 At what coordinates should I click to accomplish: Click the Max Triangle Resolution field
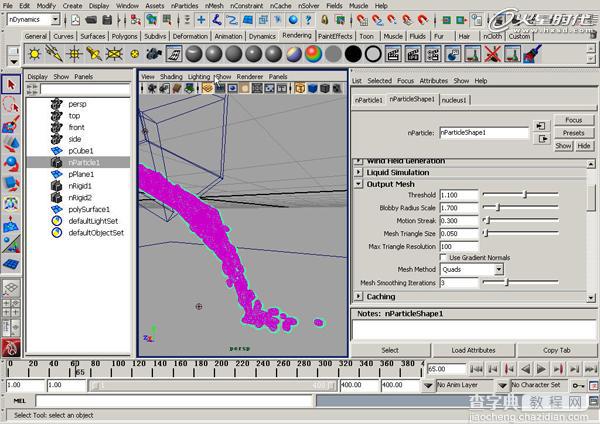pyautogui.click(x=459, y=246)
